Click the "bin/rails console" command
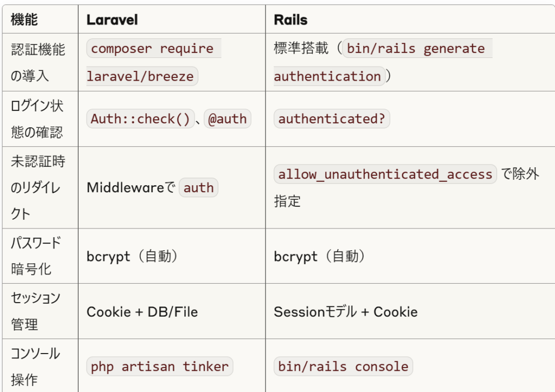Viewport: 555px width, 392px height. [x=343, y=367]
